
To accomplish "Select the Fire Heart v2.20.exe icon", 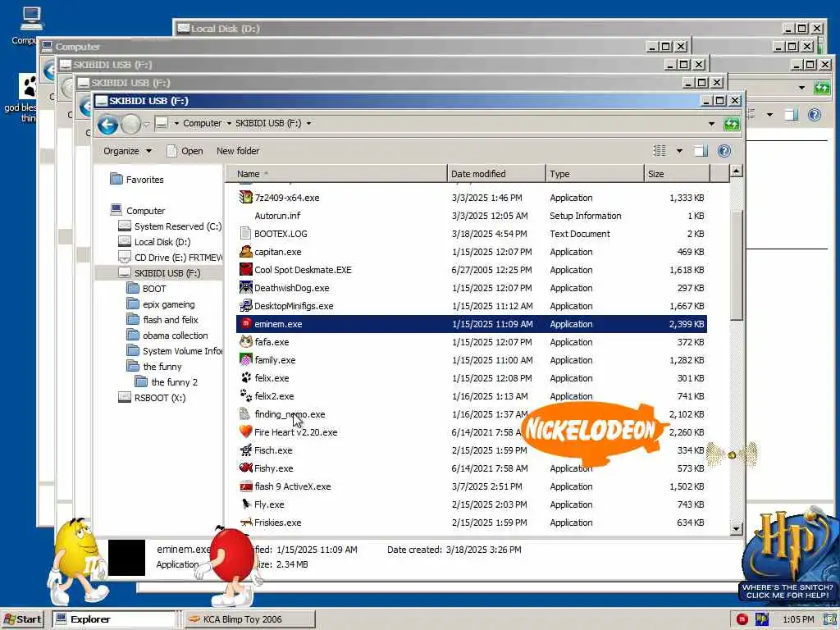I will tap(245, 431).
